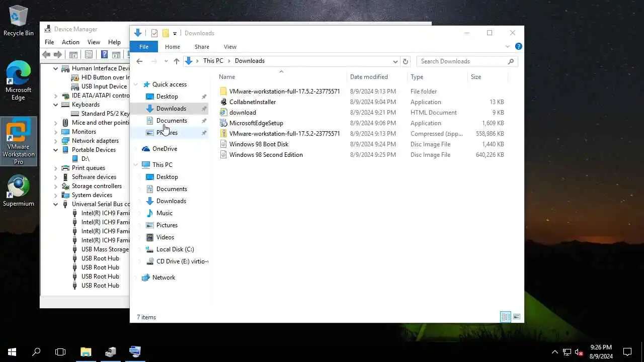The image size is (644, 362).
Task: Open Explorer File tab
Action: 144,47
